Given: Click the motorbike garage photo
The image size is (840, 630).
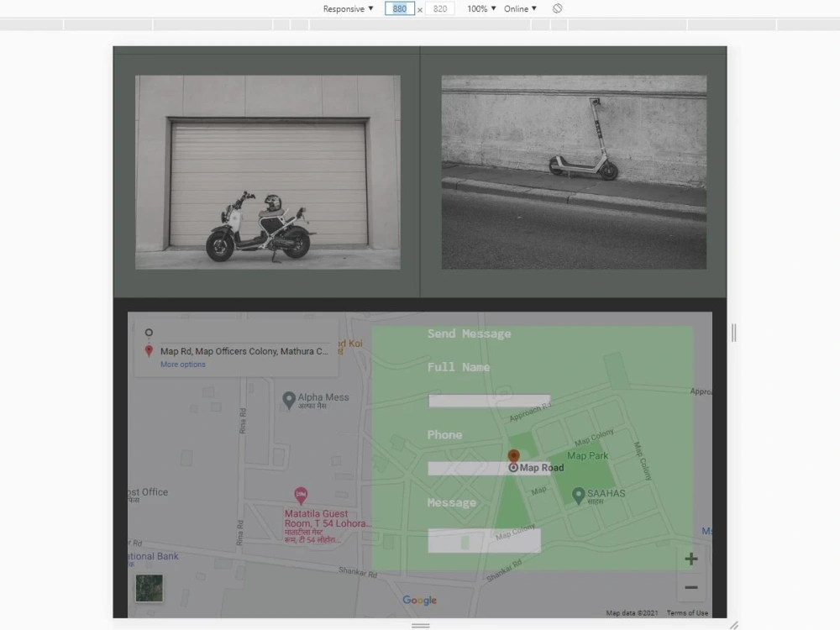Looking at the screenshot, I should tap(267, 172).
